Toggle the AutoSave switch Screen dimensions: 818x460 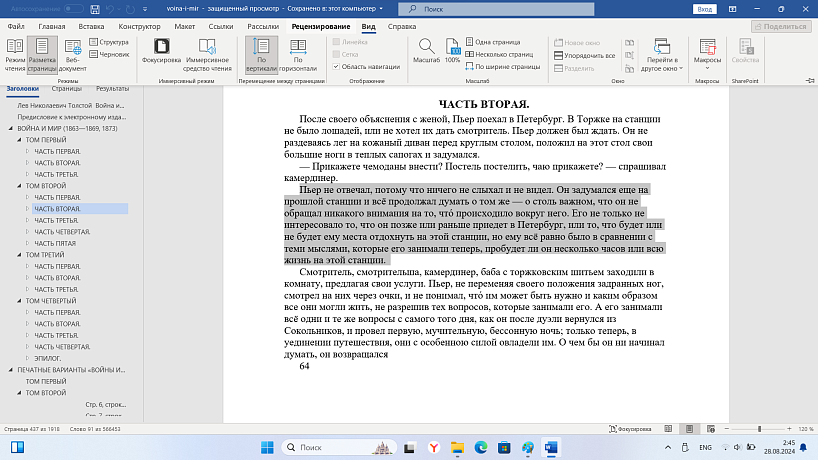[x=74, y=9]
